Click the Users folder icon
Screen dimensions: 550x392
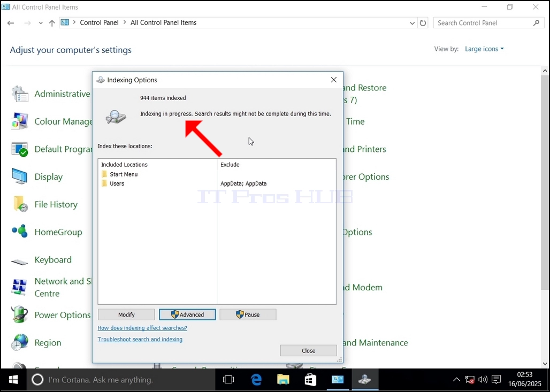click(104, 183)
